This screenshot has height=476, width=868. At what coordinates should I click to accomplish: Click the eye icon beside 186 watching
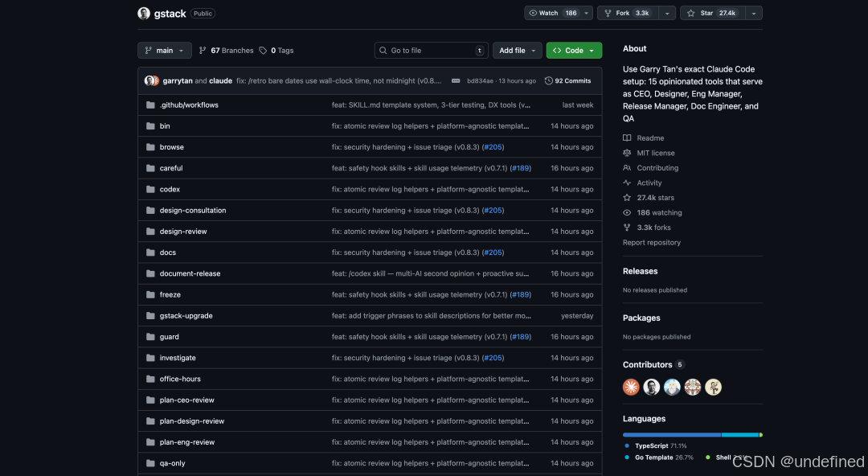pyautogui.click(x=627, y=213)
